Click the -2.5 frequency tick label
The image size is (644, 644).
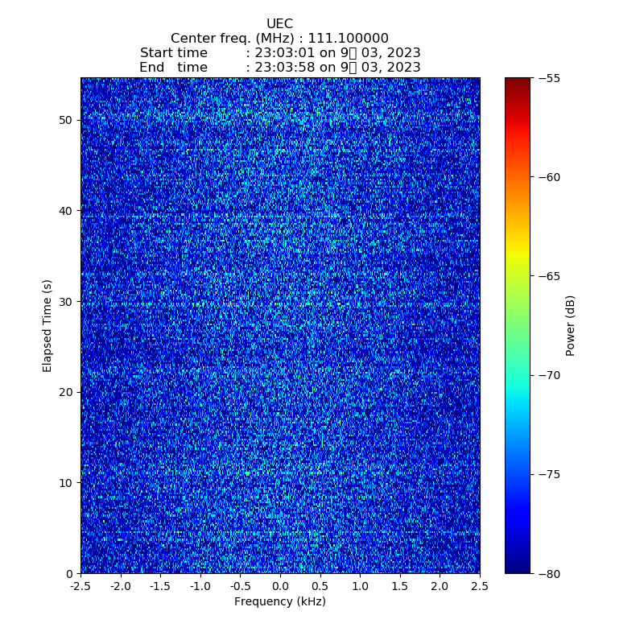tap(80, 587)
